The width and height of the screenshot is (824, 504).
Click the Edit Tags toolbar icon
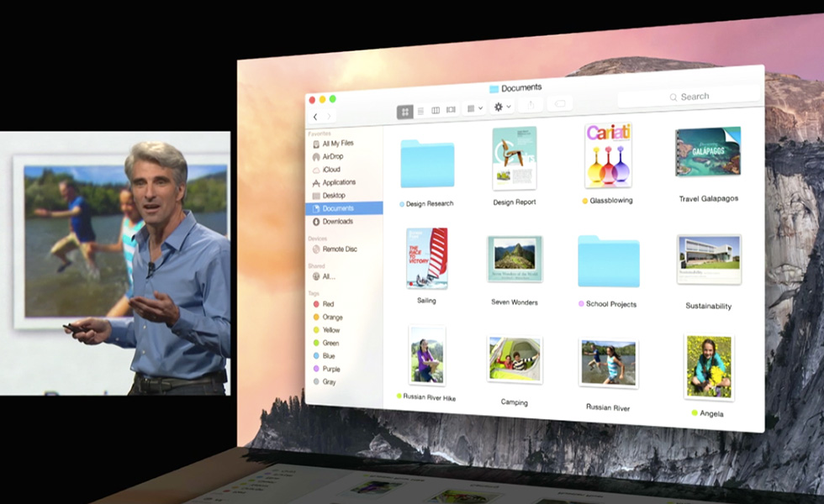pyautogui.click(x=560, y=103)
